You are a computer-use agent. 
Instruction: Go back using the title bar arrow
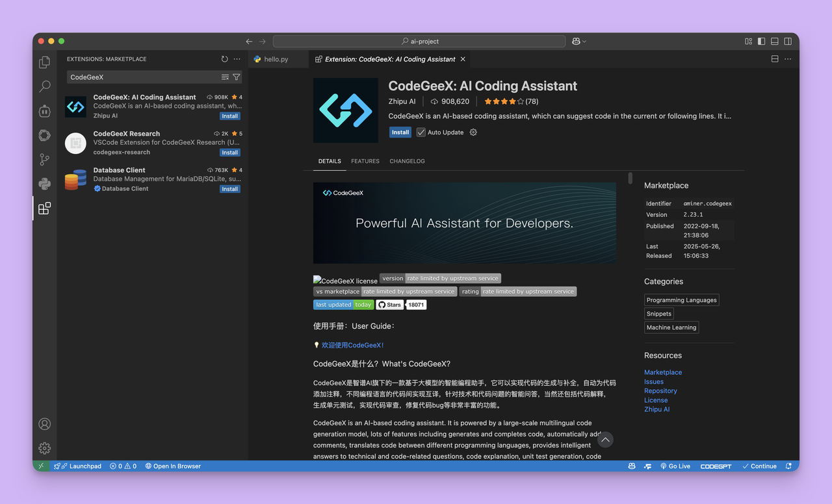(x=249, y=41)
